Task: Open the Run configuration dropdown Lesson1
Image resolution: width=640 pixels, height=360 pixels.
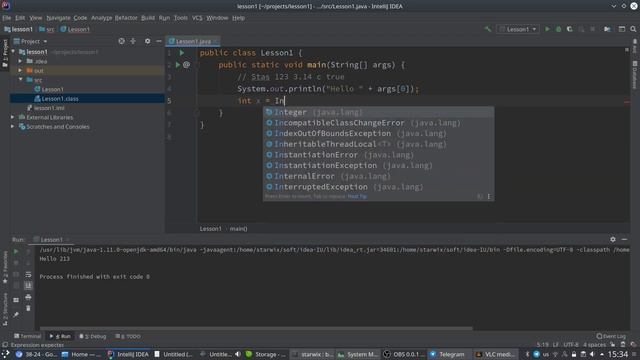Action: (518, 29)
